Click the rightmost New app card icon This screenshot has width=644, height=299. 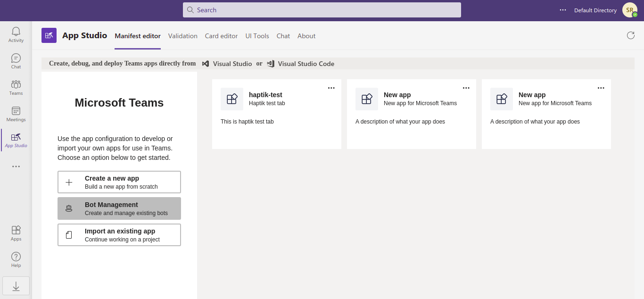pos(502,99)
